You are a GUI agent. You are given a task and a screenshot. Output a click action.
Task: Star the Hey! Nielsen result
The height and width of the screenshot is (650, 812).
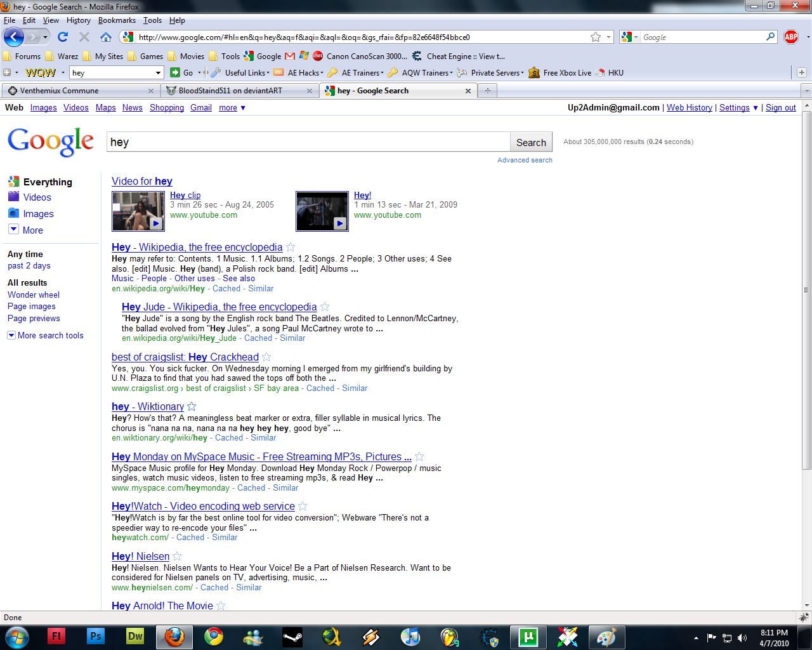coord(177,556)
